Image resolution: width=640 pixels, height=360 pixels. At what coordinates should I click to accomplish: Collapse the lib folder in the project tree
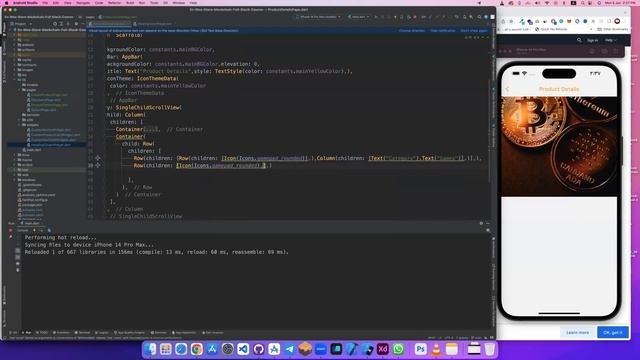pyautogui.click(x=15, y=80)
